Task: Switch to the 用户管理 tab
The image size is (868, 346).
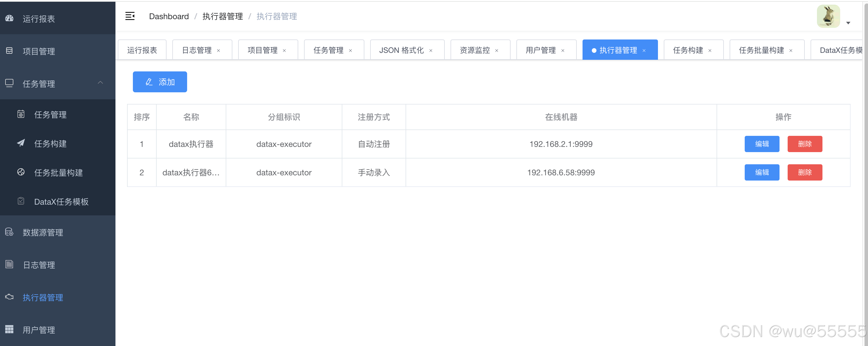Action: 540,50
